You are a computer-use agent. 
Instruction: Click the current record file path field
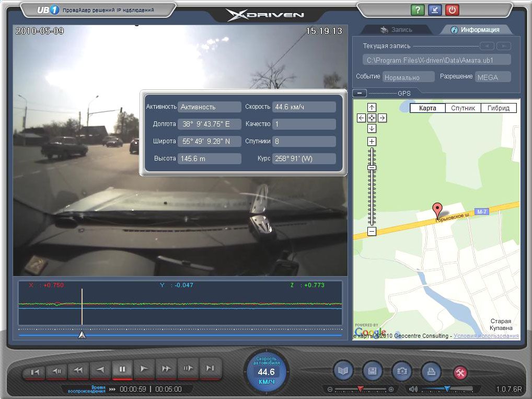437,60
